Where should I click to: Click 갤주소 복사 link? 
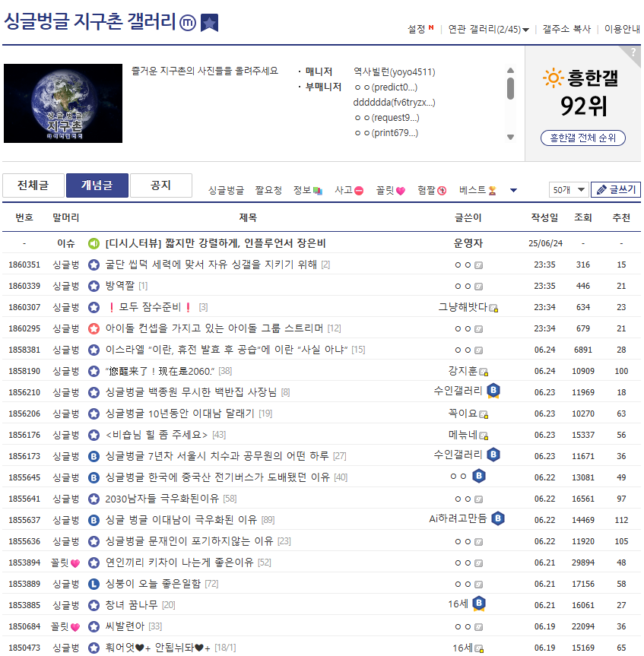click(566, 29)
